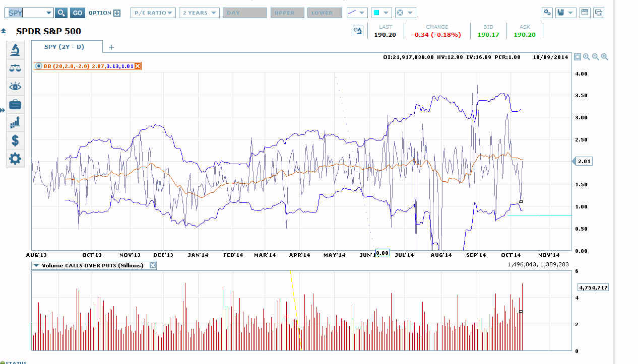Remove the BB indicator with orange X
Viewport: 638px width, 364px height.
138,66
